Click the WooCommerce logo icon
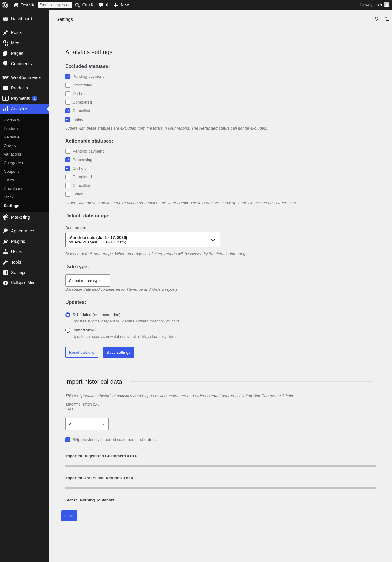 tap(6, 77)
